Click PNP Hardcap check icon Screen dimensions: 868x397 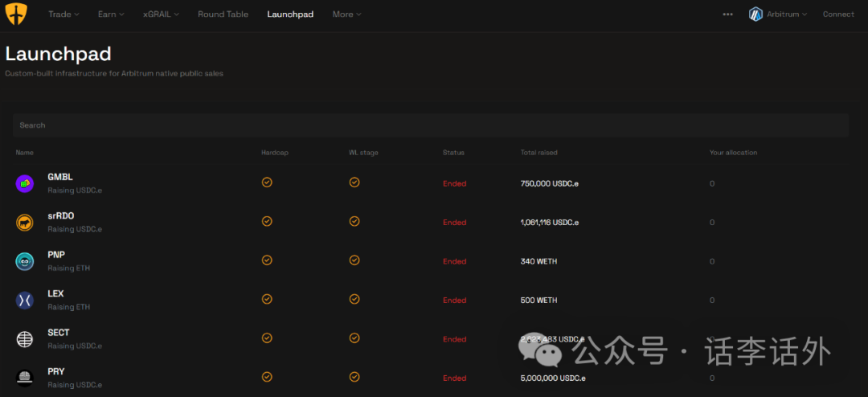(267, 260)
